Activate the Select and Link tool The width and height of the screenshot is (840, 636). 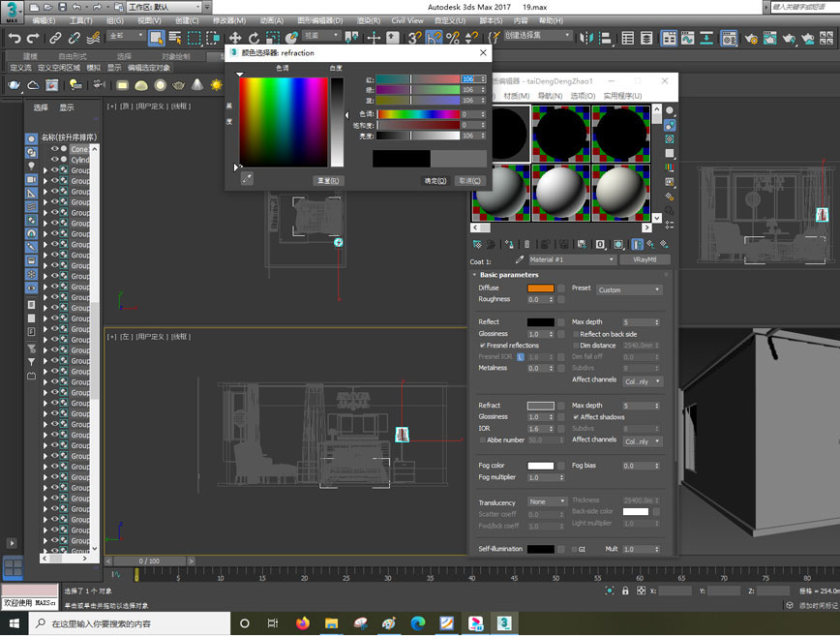coord(54,38)
